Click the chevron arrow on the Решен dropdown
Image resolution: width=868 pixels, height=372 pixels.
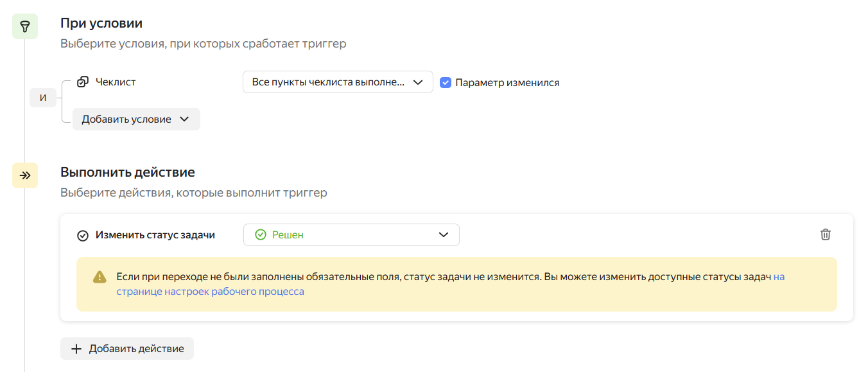point(443,235)
